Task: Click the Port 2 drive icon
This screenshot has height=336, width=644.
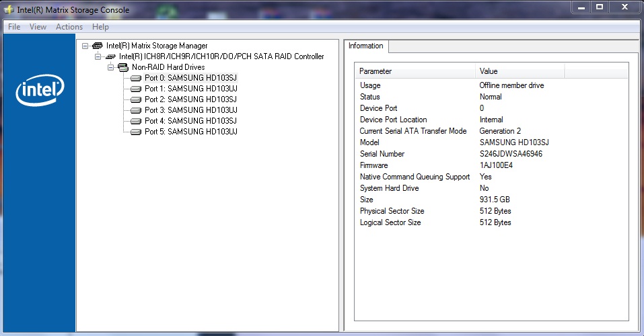Action: pos(135,99)
